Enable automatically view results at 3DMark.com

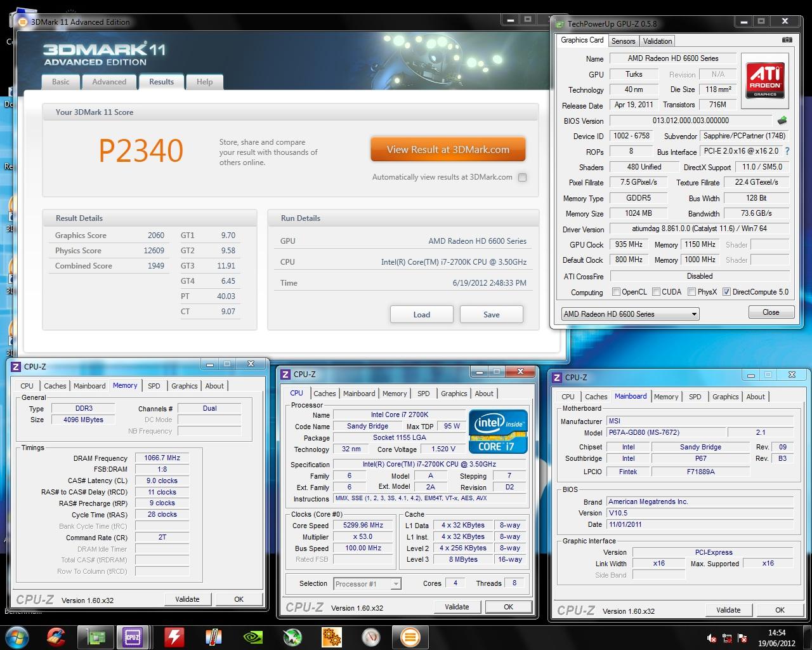pyautogui.click(x=522, y=178)
